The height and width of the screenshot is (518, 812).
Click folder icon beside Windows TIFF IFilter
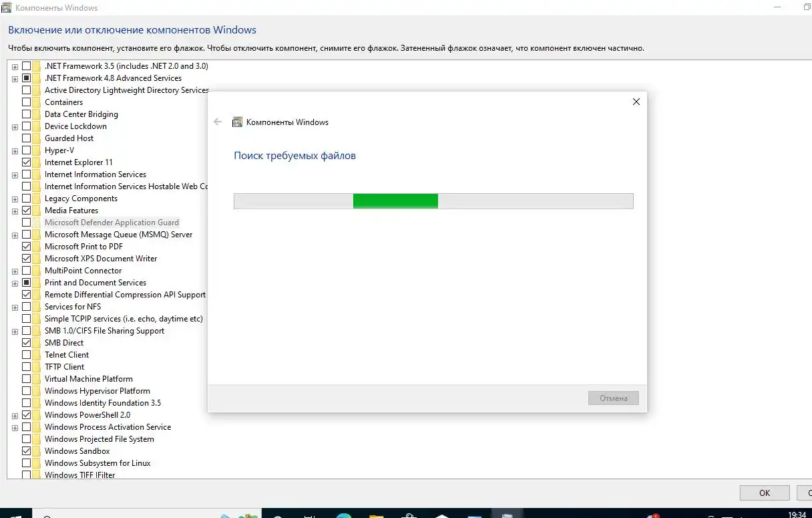coord(37,475)
